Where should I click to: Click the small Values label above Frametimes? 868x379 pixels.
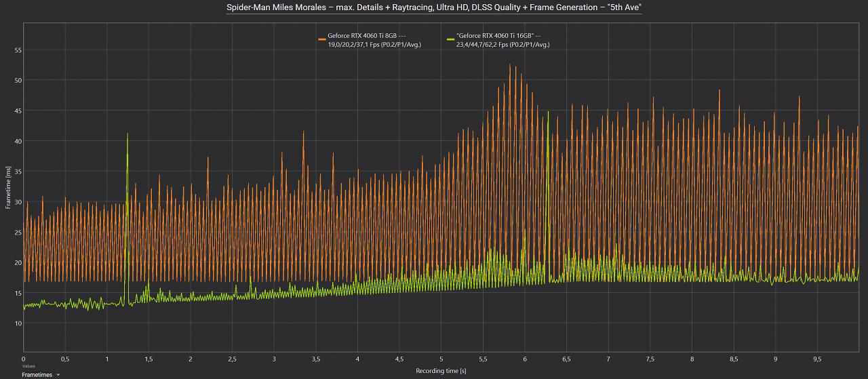pos(28,366)
